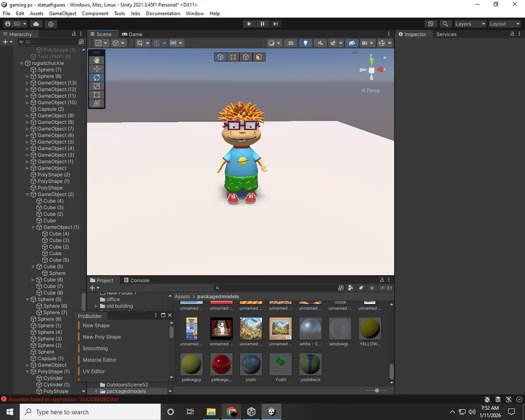
Task: Open Unity global search magnifier
Action: click(x=445, y=24)
